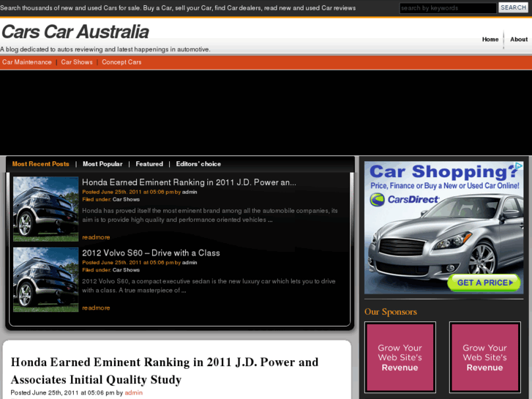Open 2012 Volvo S60 – Drive with a Class title
The image size is (532, 399).
pos(151,253)
